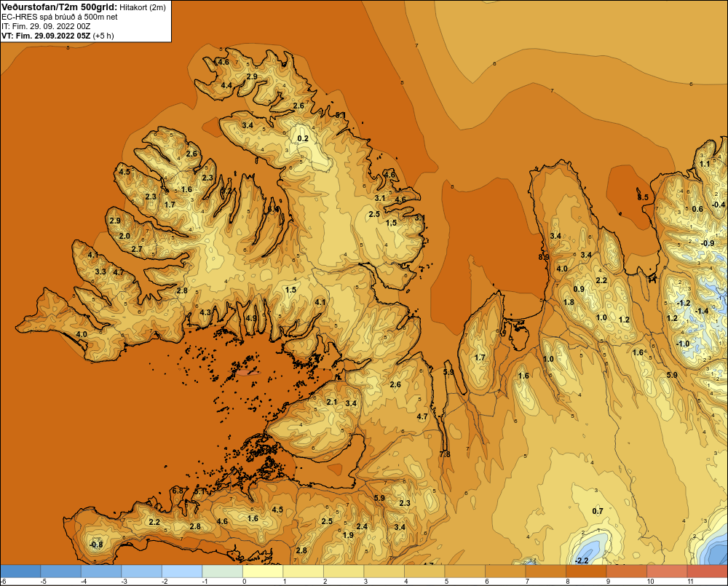The height and width of the screenshot is (586, 728).
Task: Click the legend swatch between -1 and 0
Action: click(222, 571)
